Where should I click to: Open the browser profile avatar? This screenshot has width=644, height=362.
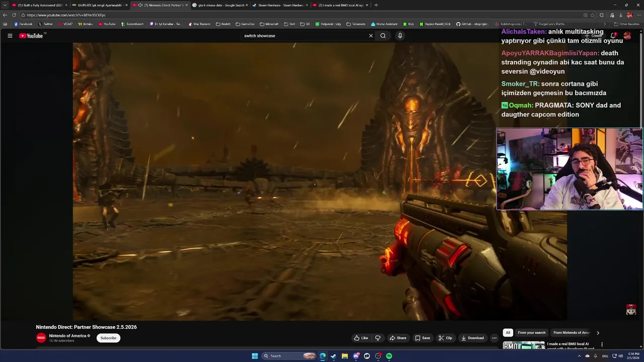point(629,15)
